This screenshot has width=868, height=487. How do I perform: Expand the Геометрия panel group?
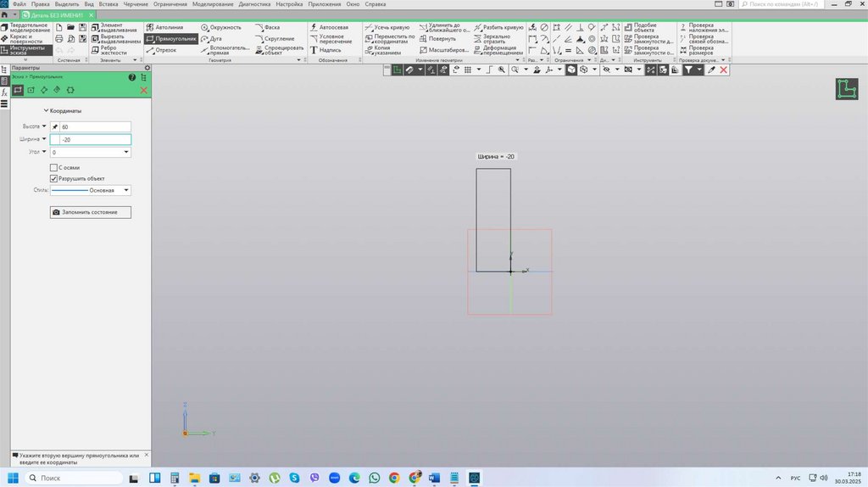coord(299,60)
